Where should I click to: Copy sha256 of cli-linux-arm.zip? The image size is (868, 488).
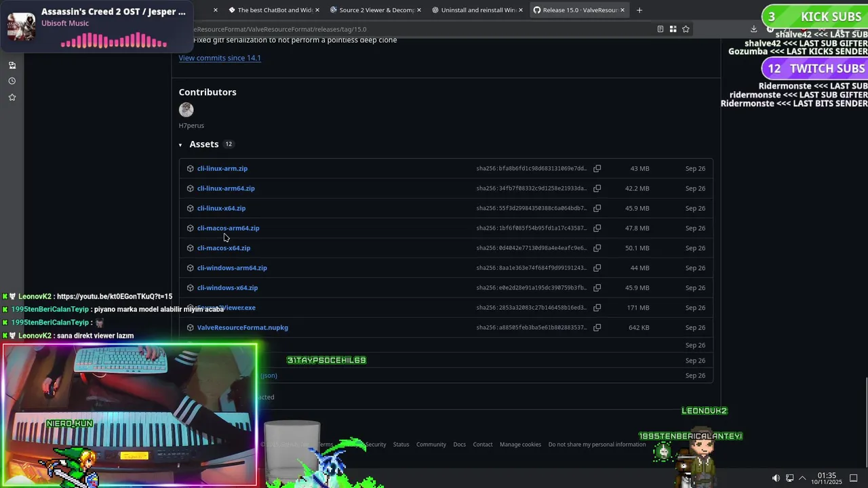coord(597,168)
